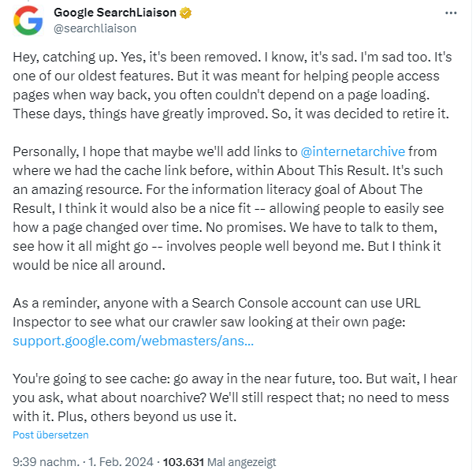Open the three-dot more options menu
This screenshot has height=470, width=476.
tap(450, 14)
